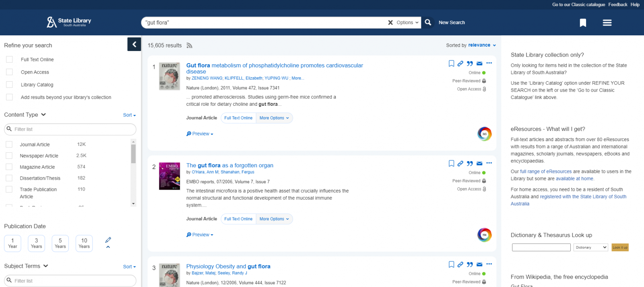Open saved items bookmark icon in header

click(x=583, y=23)
